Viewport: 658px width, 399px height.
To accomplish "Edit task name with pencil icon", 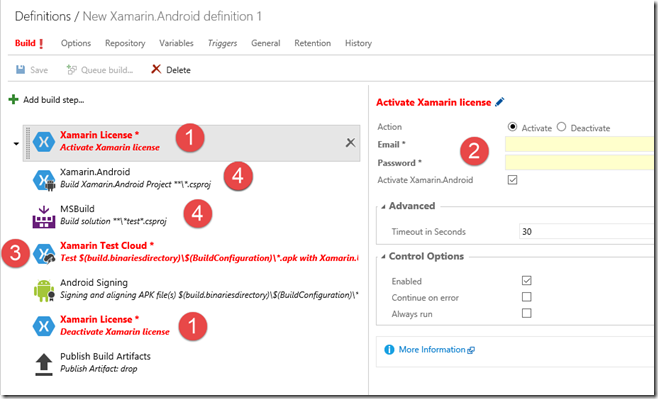I will (x=499, y=102).
